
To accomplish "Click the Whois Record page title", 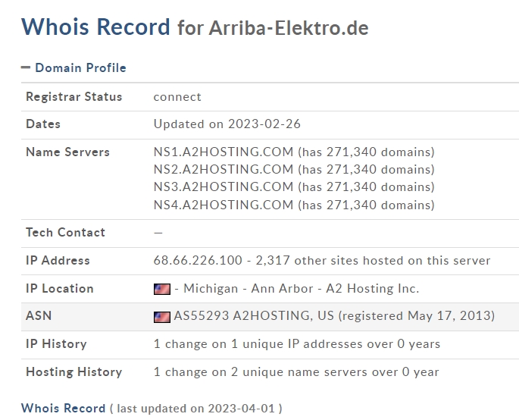I will [x=95, y=27].
